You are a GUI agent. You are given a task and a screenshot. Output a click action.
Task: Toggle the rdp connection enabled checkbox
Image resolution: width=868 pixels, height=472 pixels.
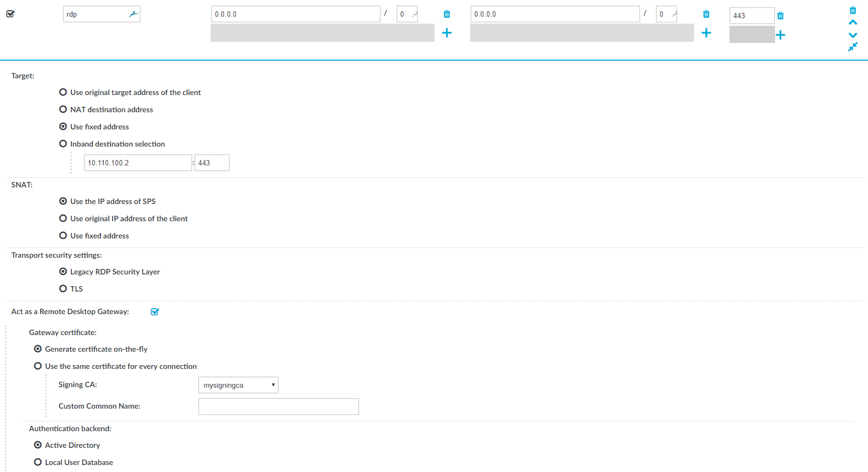10,14
